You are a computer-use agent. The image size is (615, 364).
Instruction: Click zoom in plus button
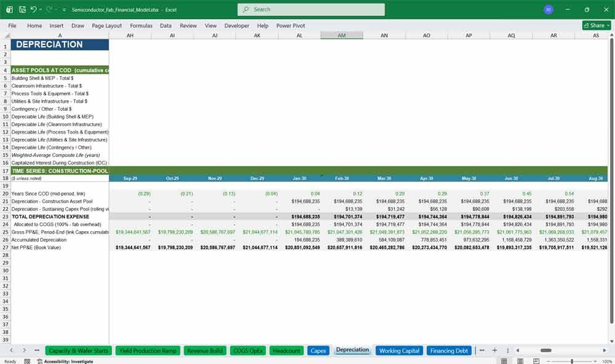coord(595,362)
